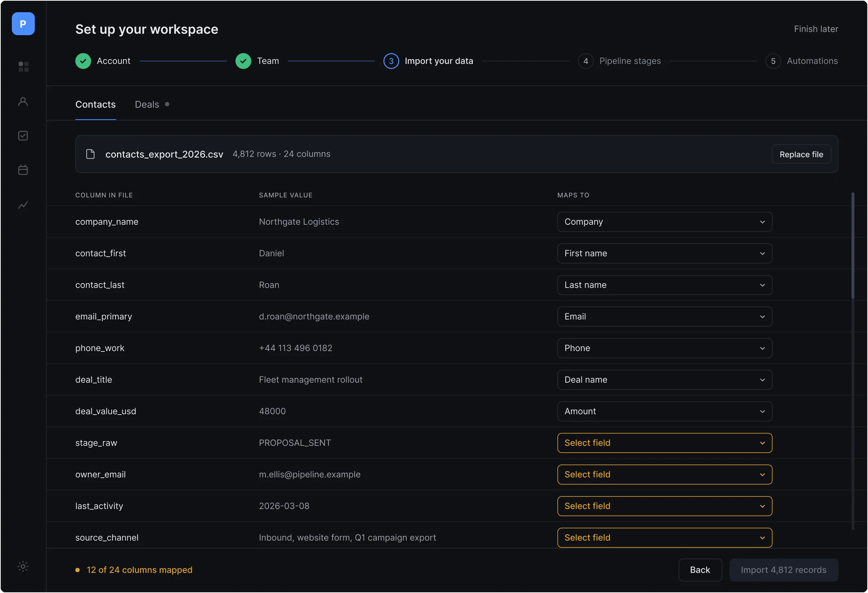Switch to the Contacts tab
This screenshot has width=868, height=593.
tap(95, 104)
